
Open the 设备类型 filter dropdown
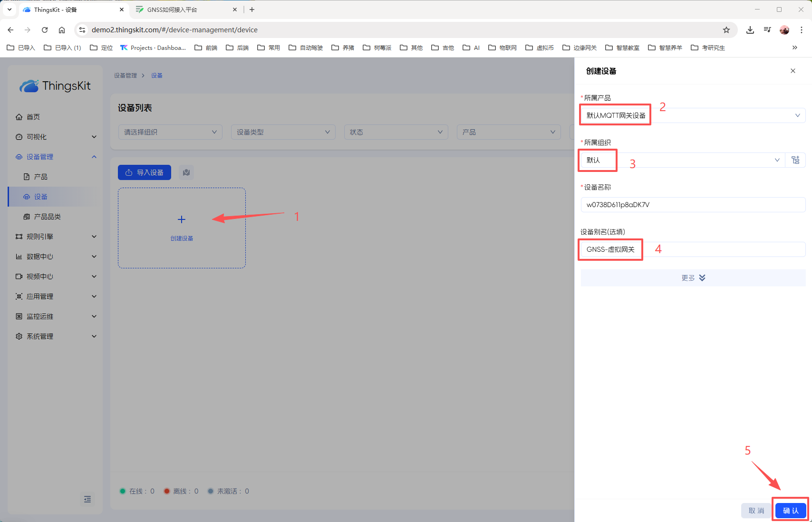point(283,132)
